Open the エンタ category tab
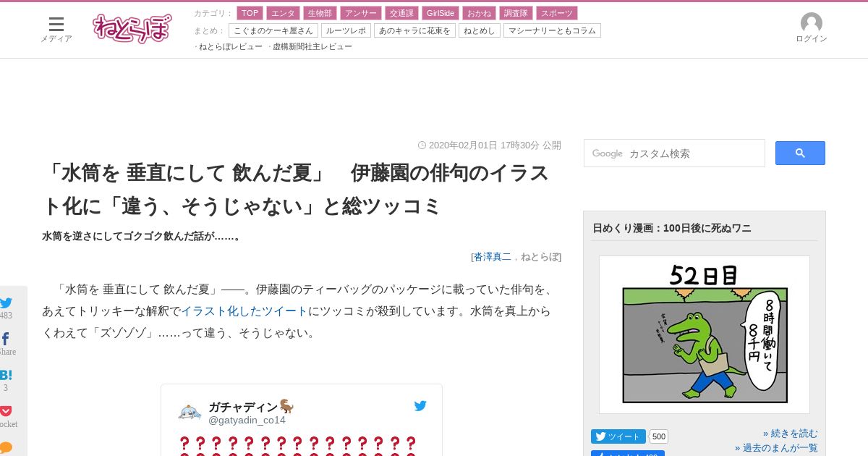Image resolution: width=868 pixels, height=456 pixels. pos(283,13)
